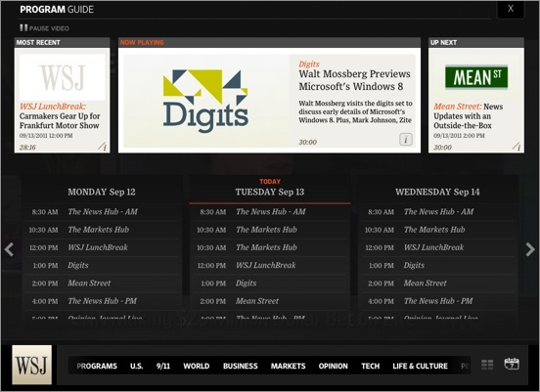Open Tuesday 8:30 AM The News Hub - AM
Image resolution: width=540 pixels, height=392 pixels.
tap(270, 212)
